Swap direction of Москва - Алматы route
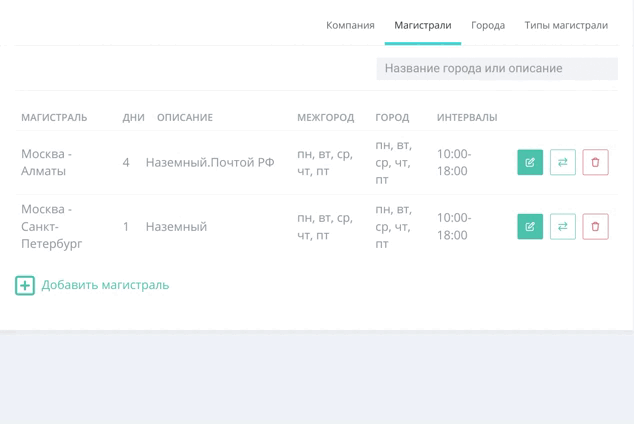 coord(563,162)
